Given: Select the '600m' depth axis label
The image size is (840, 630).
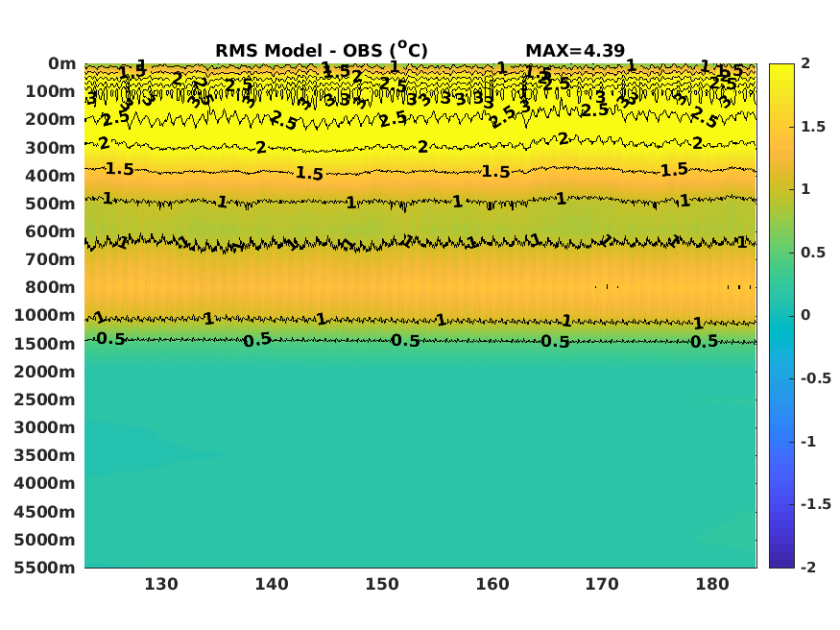Looking at the screenshot, I should tap(50, 231).
